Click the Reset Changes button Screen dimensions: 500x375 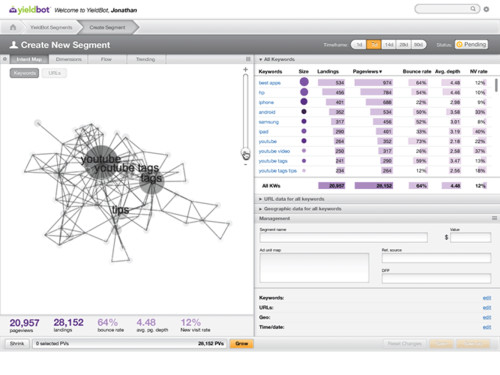pos(405,343)
